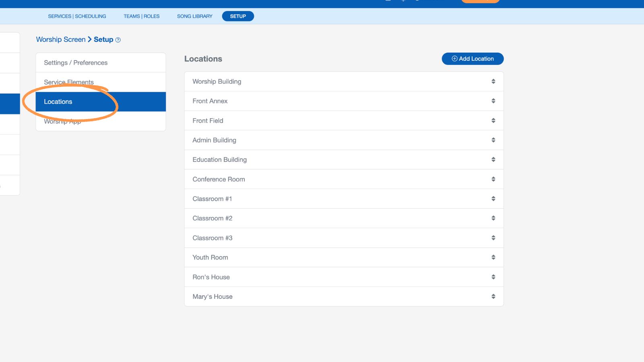
Task: Click sort handle for Education Building
Action: 493,160
